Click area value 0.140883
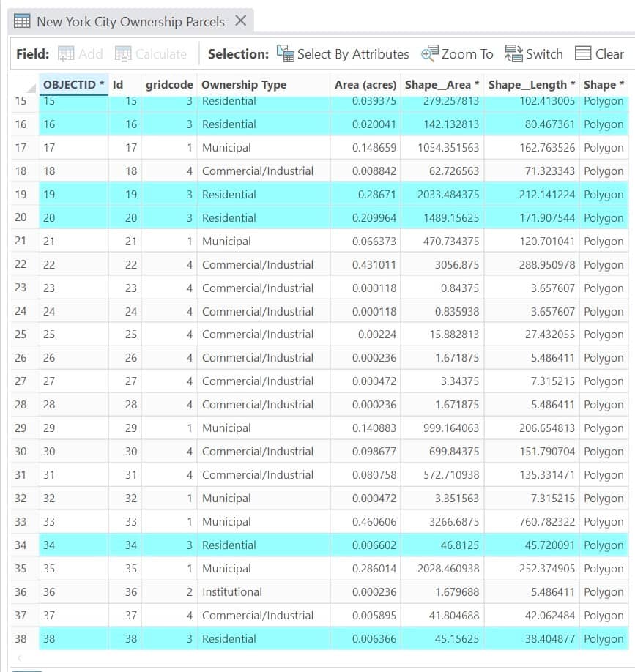635x672 pixels. tap(365, 428)
